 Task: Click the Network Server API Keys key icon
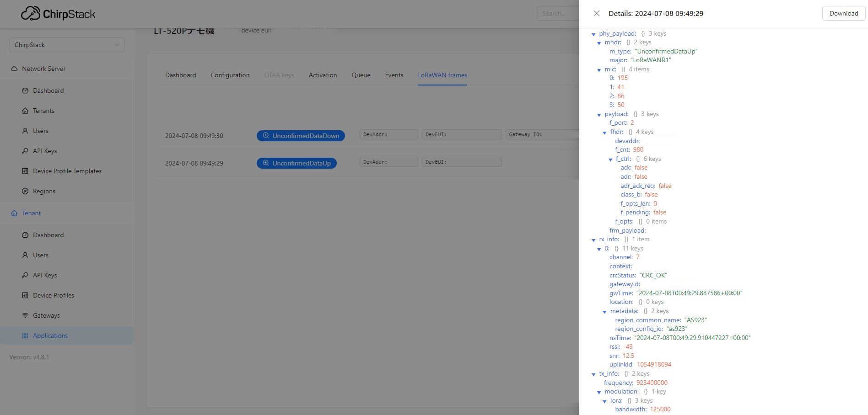click(x=25, y=151)
